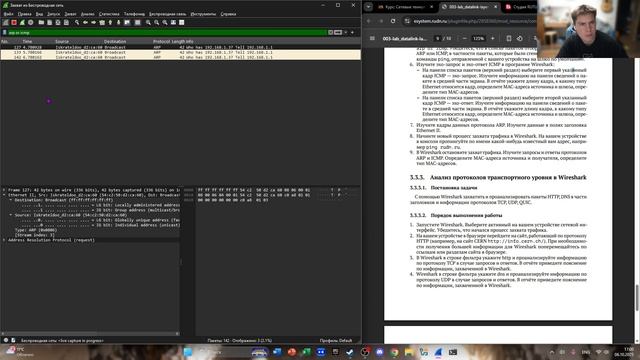The image size is (640, 360).
Task: Sort packets by Destination column header
Action: pos(115,41)
